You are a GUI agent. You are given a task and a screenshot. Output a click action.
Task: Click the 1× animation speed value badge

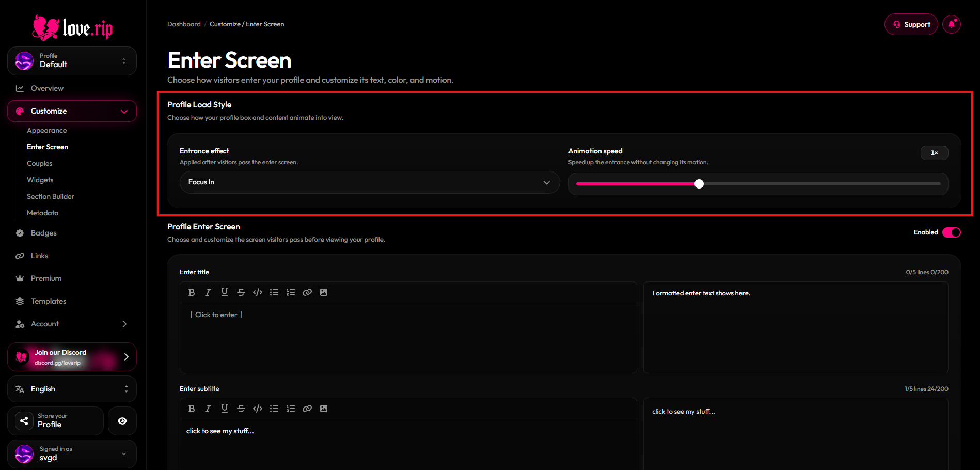pos(935,153)
